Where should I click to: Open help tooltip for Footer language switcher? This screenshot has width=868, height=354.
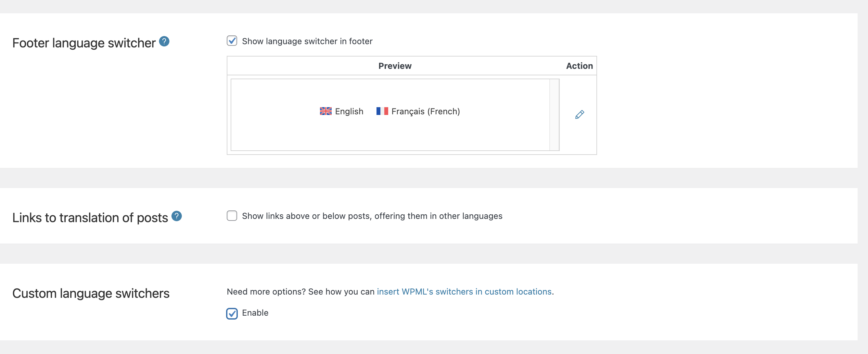(164, 42)
